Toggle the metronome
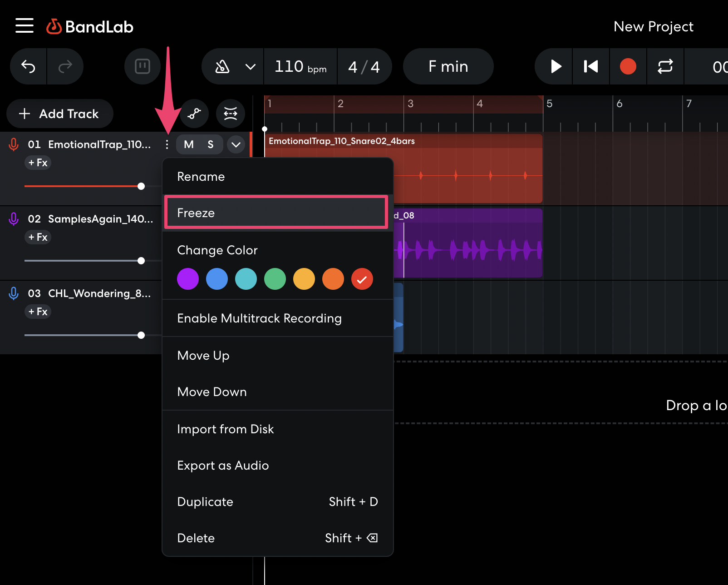Viewport: 728px width, 585px height. coord(222,67)
